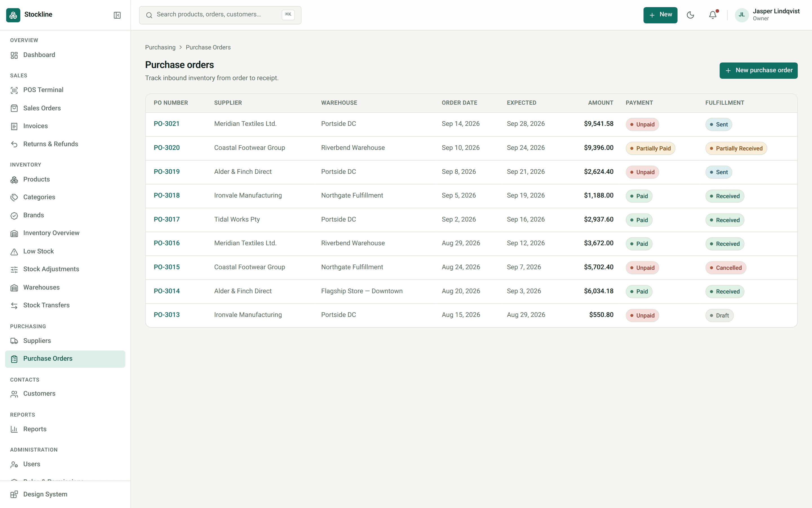Click the amount $550.80
Screen dimensions: 812x508
(x=601, y=315)
